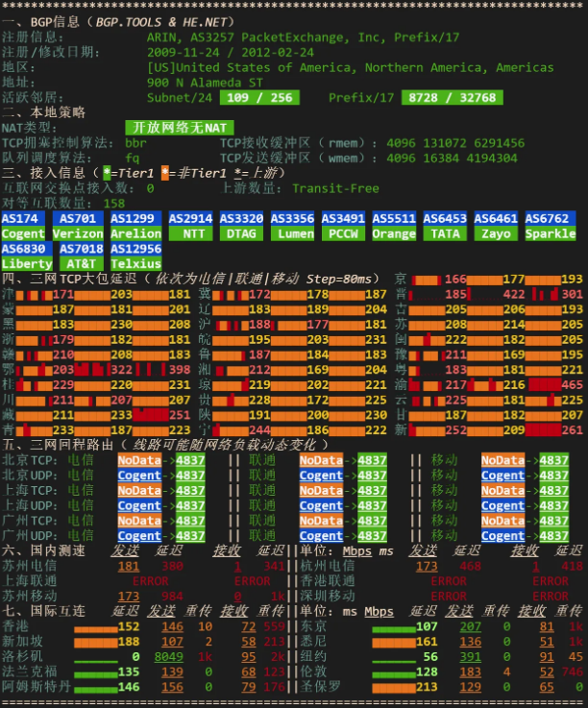The height and width of the screenshot is (708, 588).
Task: Select the AS1299 badge
Action: (135, 218)
